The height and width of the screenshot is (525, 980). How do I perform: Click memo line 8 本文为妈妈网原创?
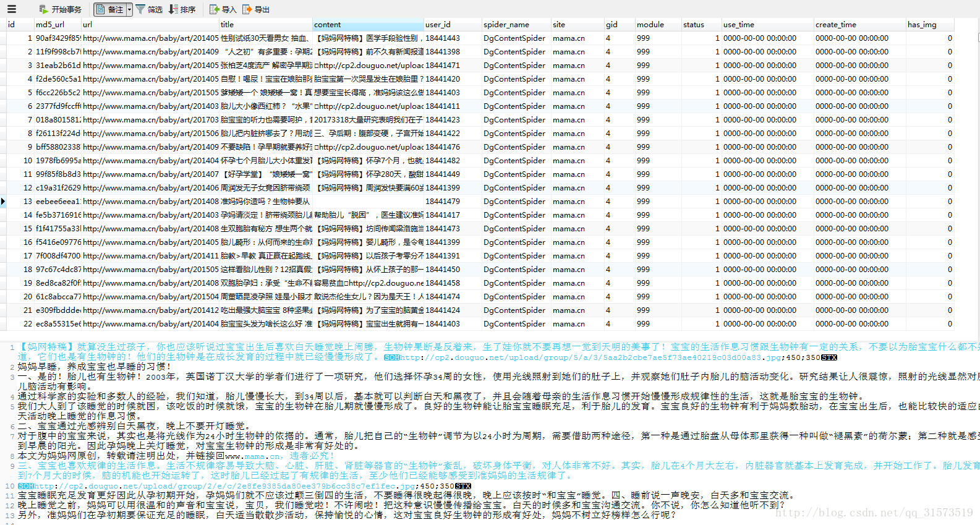click(x=176, y=456)
